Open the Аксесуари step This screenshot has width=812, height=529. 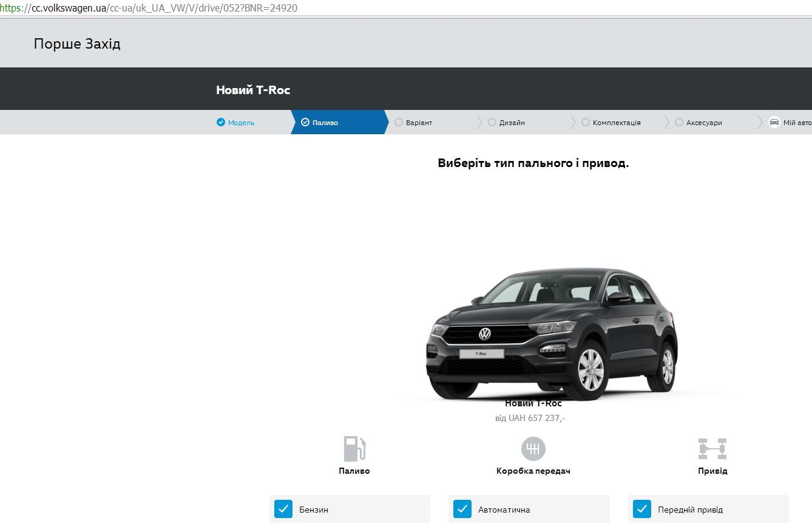tap(703, 123)
